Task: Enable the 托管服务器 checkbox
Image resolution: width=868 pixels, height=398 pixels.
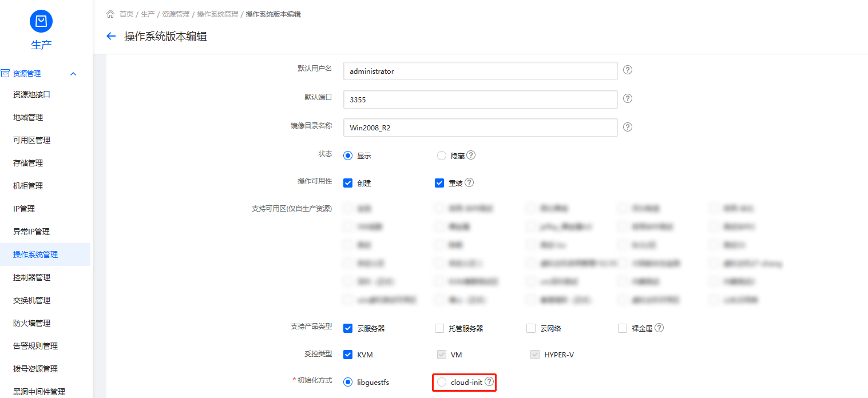Action: pos(439,328)
